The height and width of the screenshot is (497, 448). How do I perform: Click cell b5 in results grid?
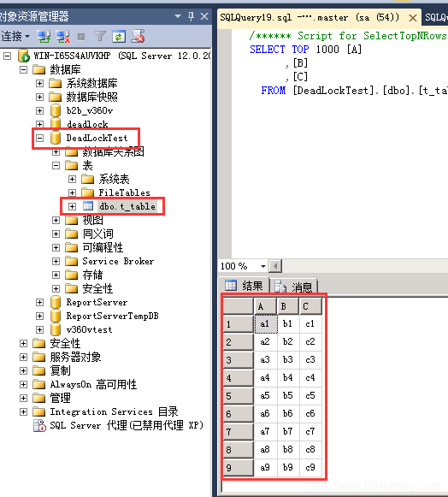(287, 395)
